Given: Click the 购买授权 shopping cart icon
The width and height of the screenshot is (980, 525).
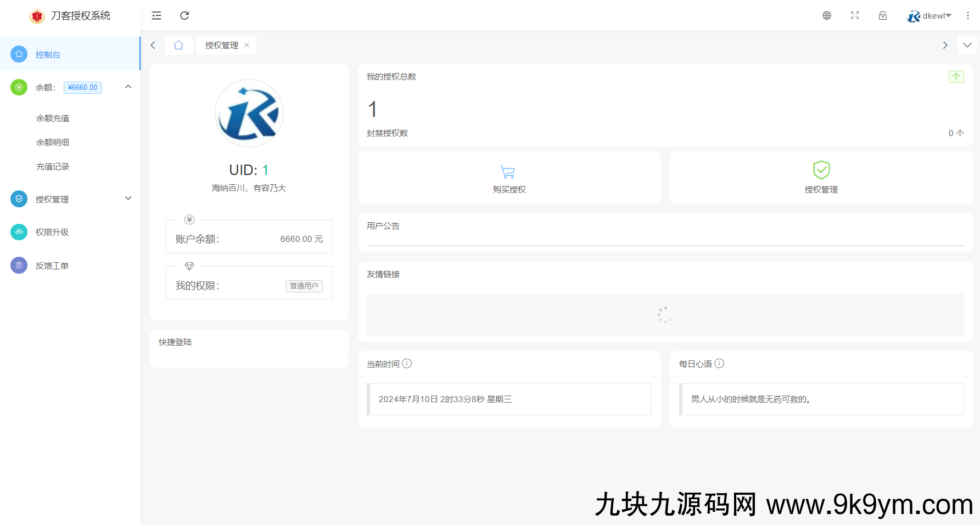Looking at the screenshot, I should coord(508,172).
